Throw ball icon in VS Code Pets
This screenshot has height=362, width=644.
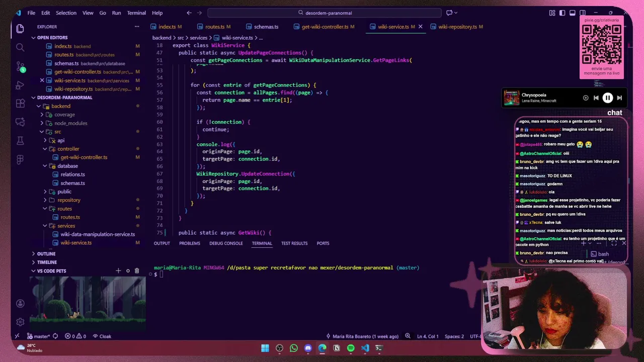coord(128,271)
